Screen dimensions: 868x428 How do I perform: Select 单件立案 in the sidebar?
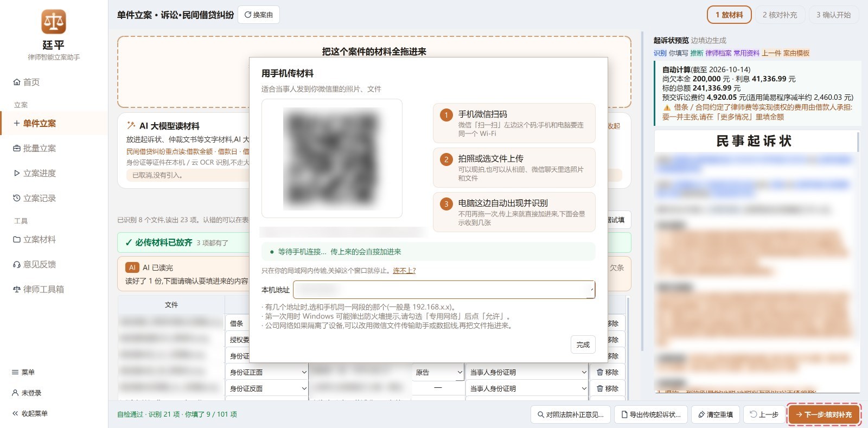click(x=54, y=123)
